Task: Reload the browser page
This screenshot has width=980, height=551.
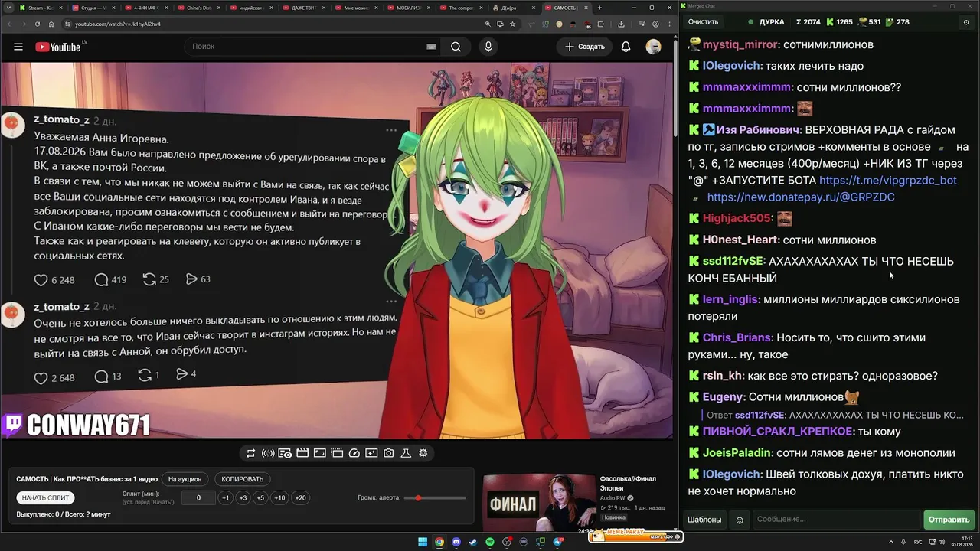Action: point(37,24)
